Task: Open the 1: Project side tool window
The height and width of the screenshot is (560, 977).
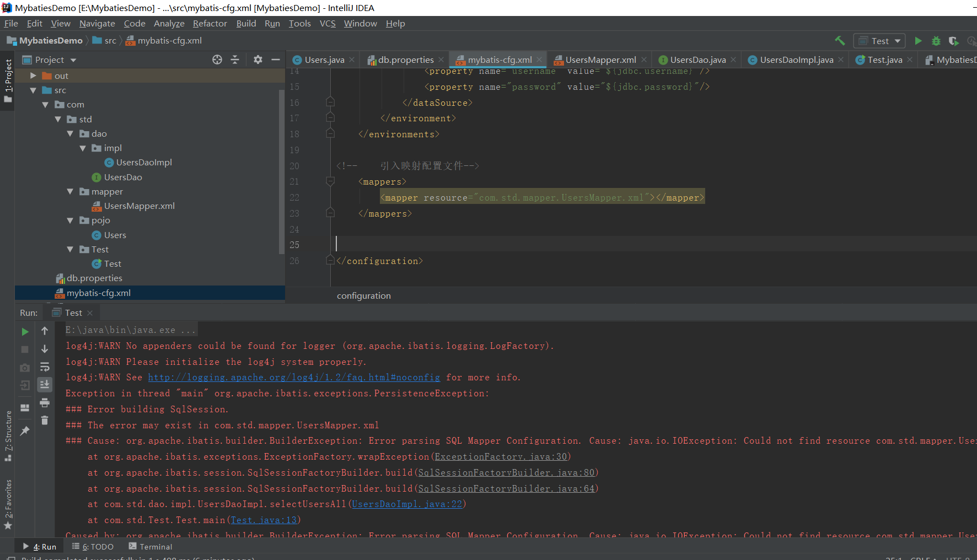Action: point(8,81)
